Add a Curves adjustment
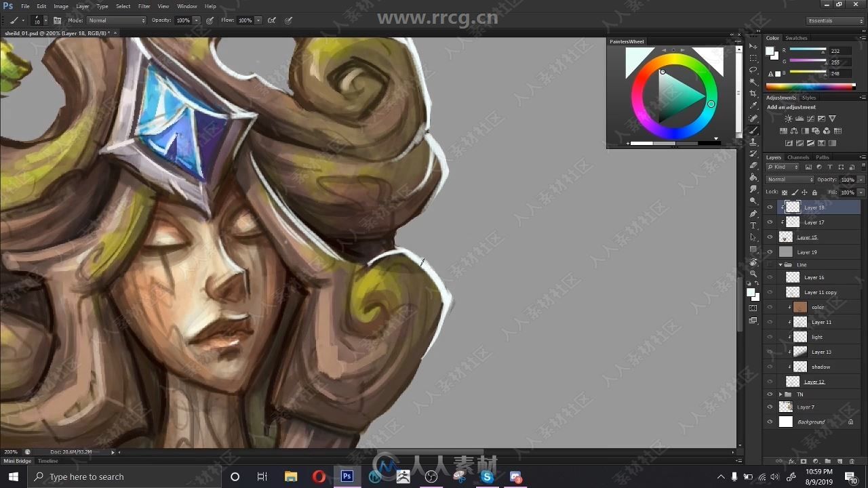Screen dimensions: 868x488 point(810,119)
